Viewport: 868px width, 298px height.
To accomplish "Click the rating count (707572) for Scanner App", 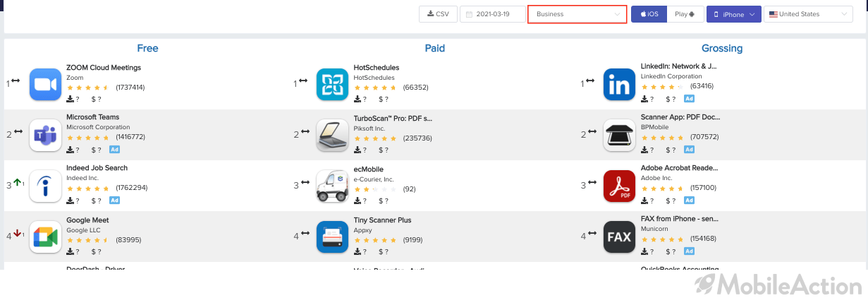I will point(704,138).
